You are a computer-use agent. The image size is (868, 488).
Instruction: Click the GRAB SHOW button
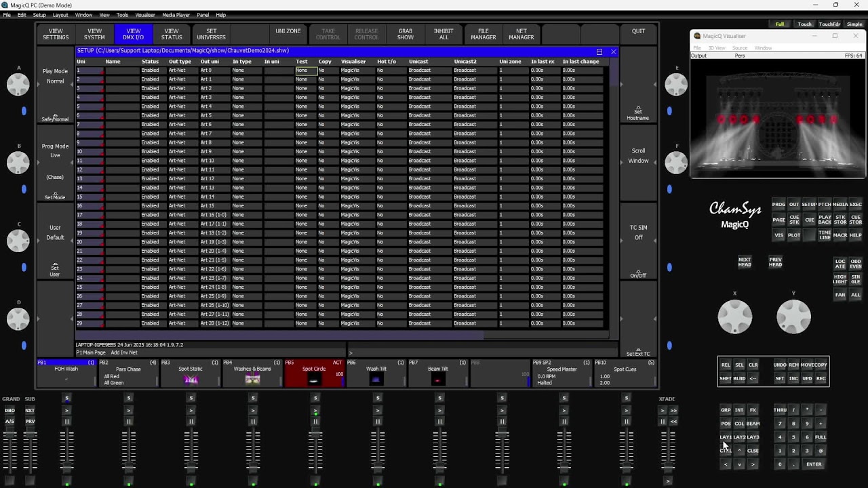[405, 34]
